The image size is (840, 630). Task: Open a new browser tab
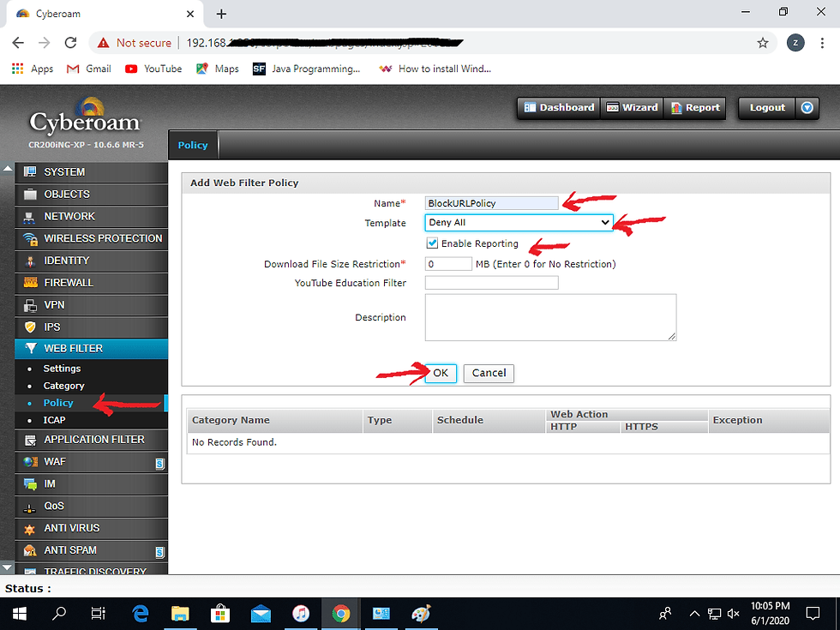click(221, 14)
